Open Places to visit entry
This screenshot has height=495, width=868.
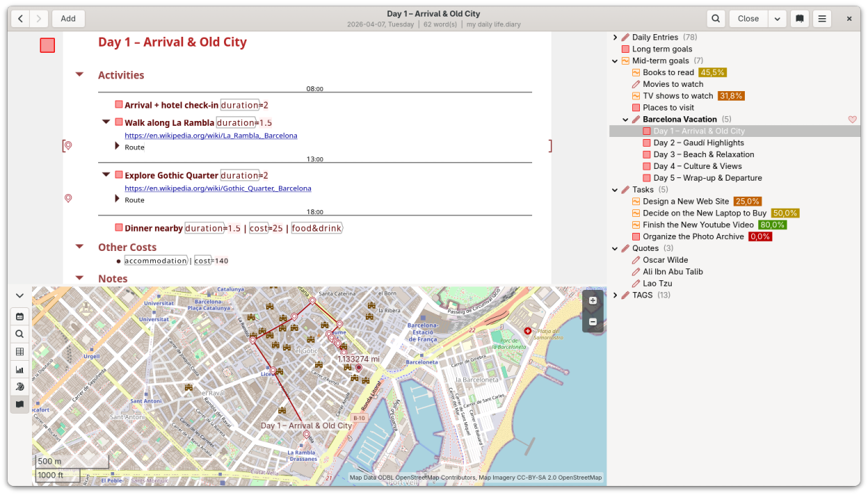(x=668, y=108)
